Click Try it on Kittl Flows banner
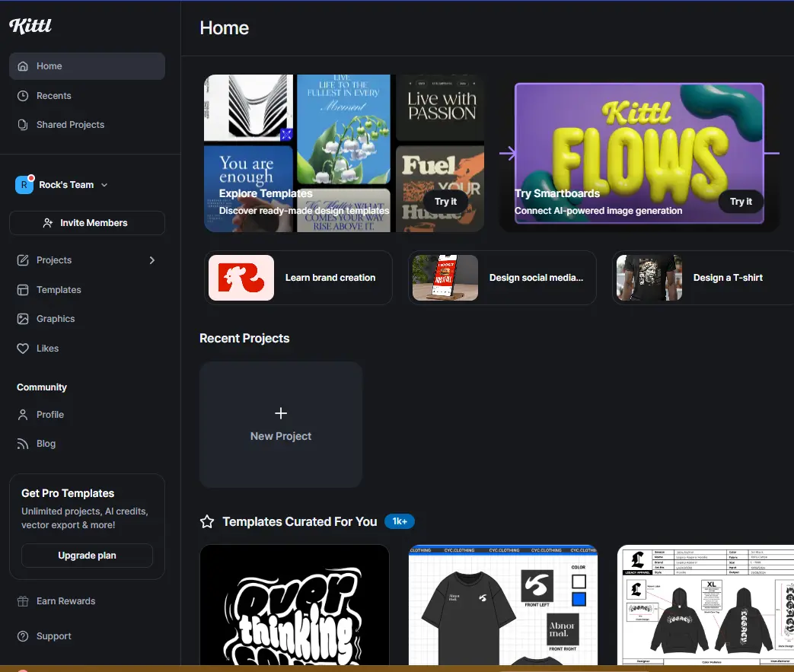The image size is (794, 672). [x=741, y=202]
